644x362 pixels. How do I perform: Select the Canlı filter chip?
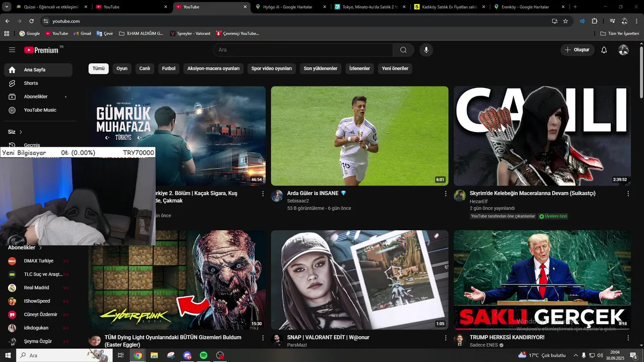coord(145,68)
